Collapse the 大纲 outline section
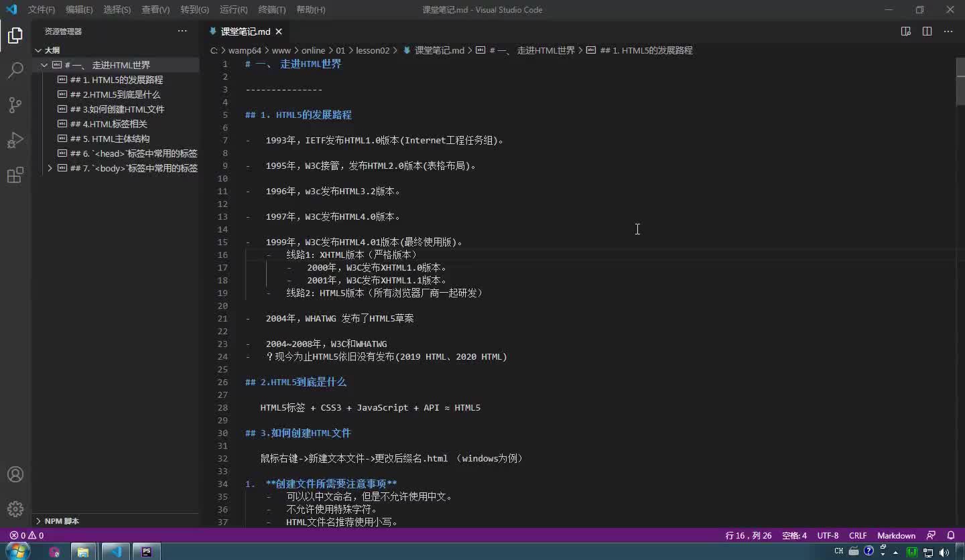Screen dimensions: 965x560 click(38, 50)
